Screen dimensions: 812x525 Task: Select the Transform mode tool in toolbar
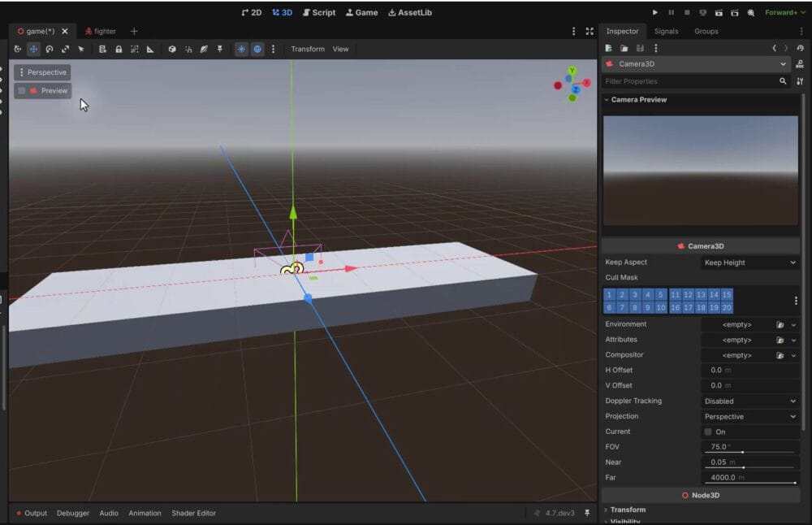coord(18,50)
